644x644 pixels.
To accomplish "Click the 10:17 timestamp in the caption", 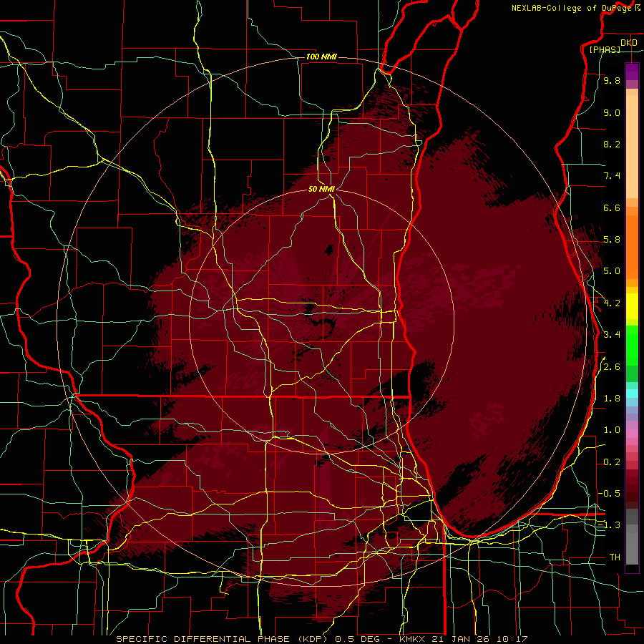I will tap(512, 639).
